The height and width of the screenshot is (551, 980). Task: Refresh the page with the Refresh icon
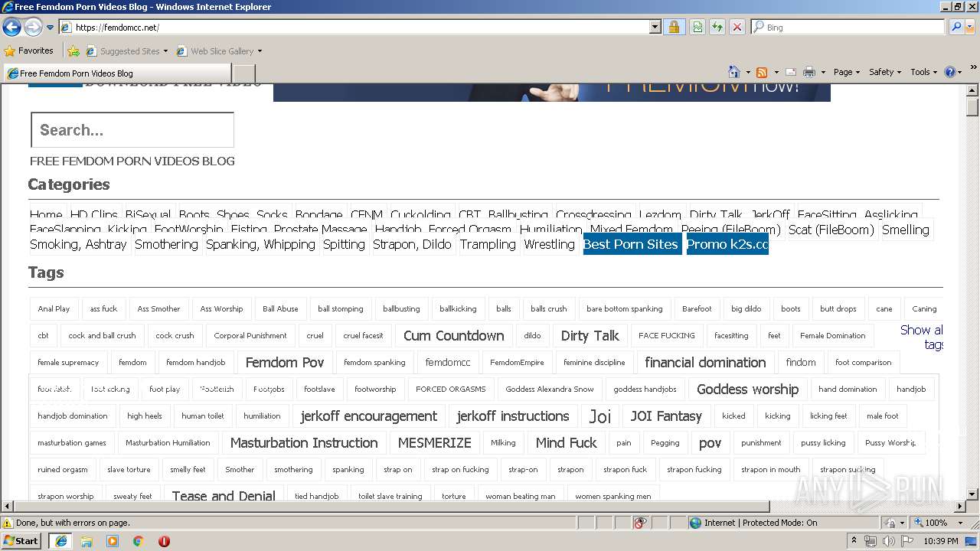click(x=717, y=27)
